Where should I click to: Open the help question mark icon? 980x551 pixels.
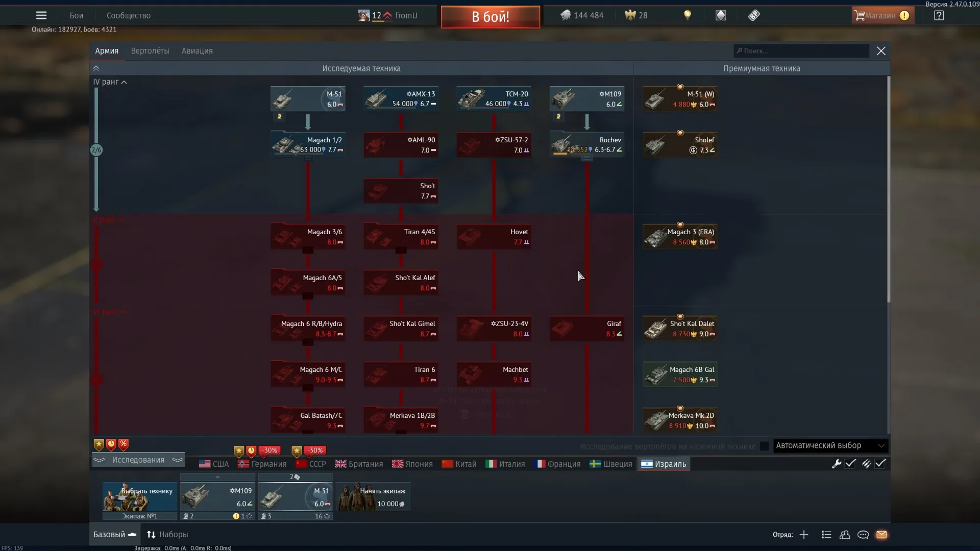click(x=939, y=15)
